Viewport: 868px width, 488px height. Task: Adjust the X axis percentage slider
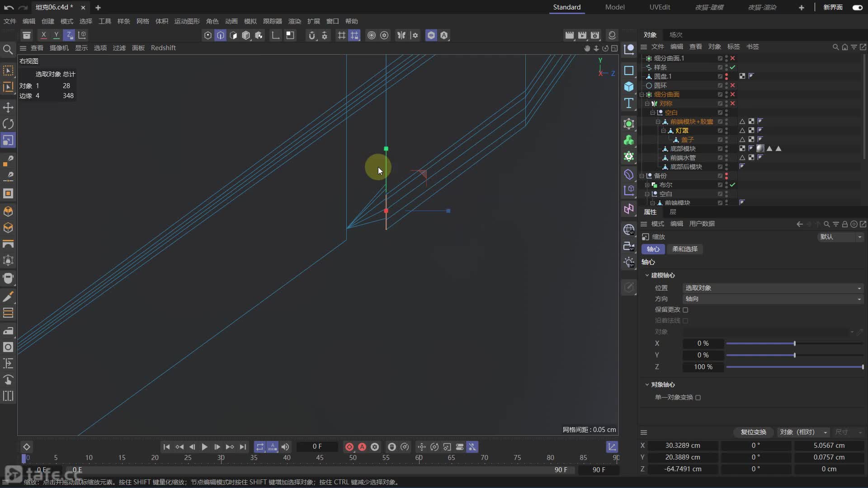pos(794,343)
